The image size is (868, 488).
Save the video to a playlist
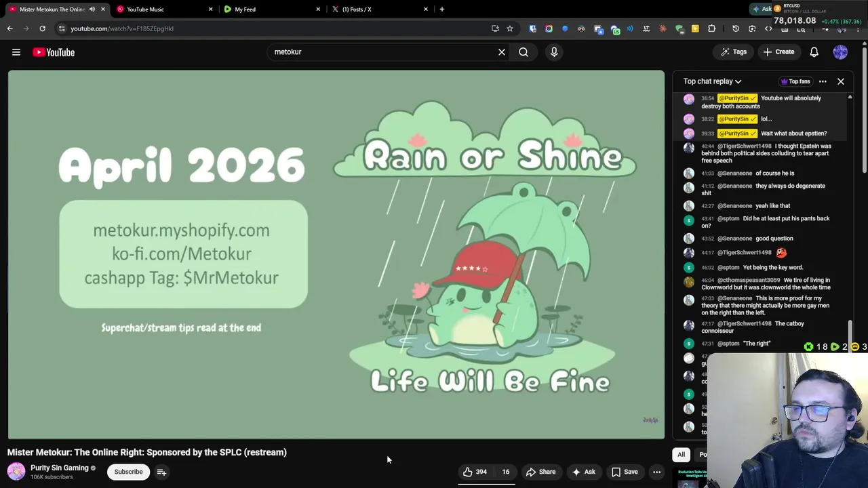(x=625, y=472)
